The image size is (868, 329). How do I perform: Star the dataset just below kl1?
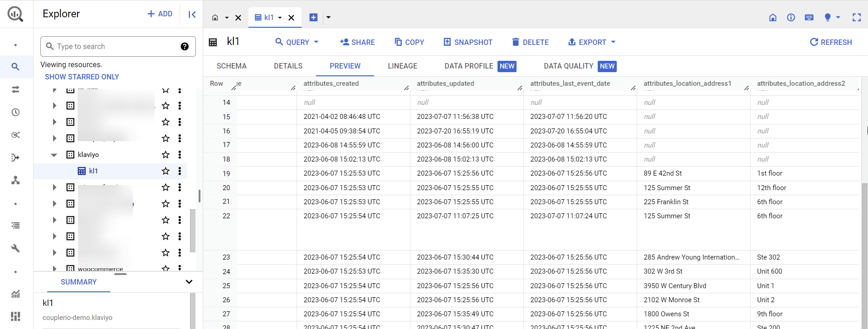pyautogui.click(x=166, y=187)
